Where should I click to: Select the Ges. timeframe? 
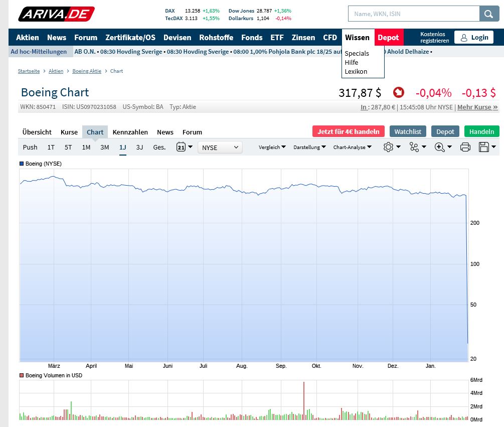click(x=159, y=147)
